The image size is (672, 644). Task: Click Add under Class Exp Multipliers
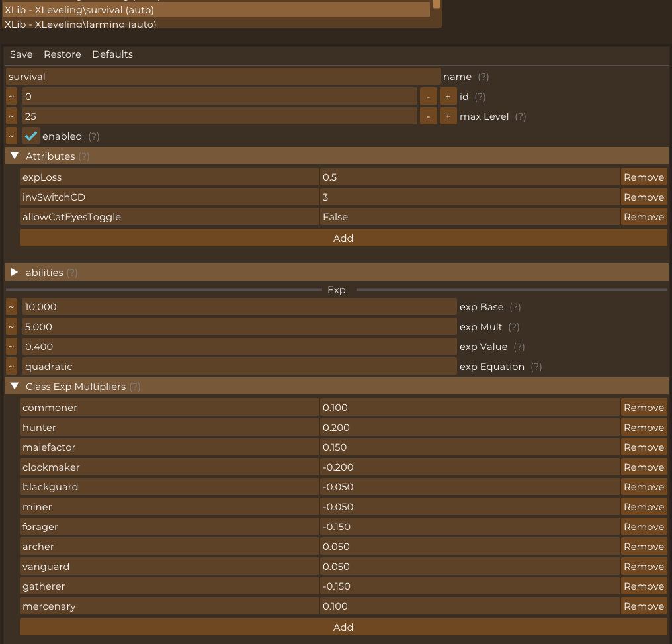[343, 627]
